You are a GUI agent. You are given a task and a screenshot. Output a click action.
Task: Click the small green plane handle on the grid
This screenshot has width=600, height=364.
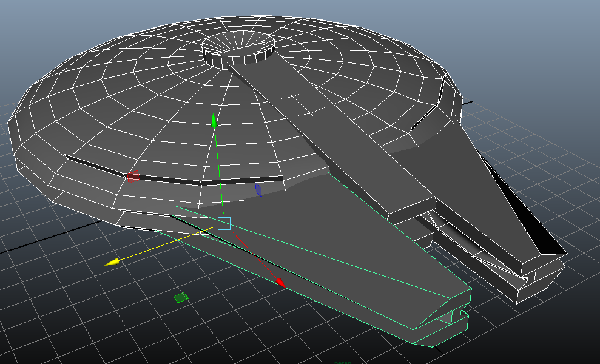click(x=181, y=297)
